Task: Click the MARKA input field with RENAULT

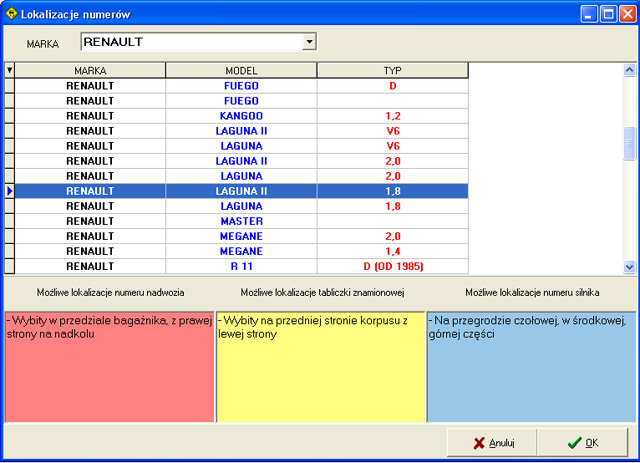Action: [x=190, y=42]
